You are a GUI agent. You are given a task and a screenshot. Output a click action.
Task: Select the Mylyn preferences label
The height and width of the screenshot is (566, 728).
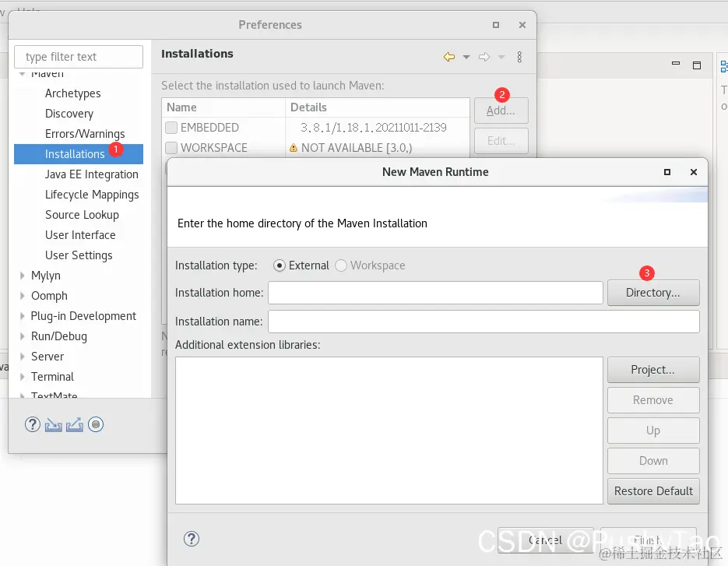tap(45, 276)
